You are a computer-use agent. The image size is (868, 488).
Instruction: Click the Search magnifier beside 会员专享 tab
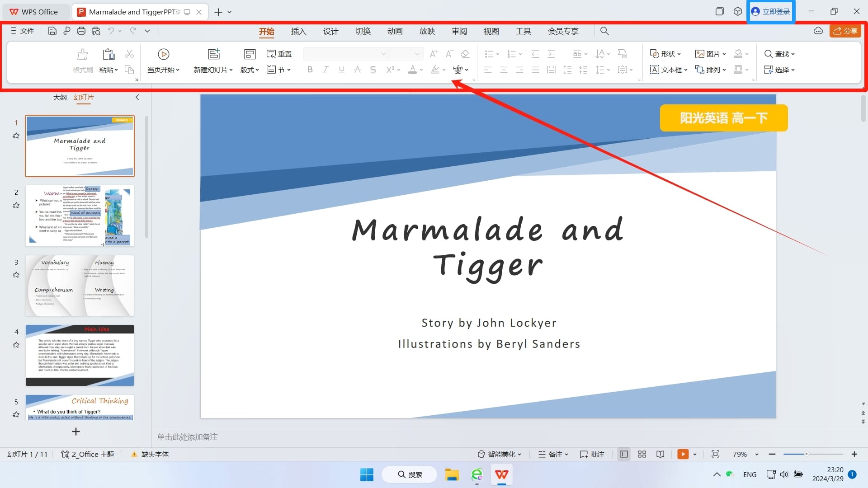coord(604,31)
